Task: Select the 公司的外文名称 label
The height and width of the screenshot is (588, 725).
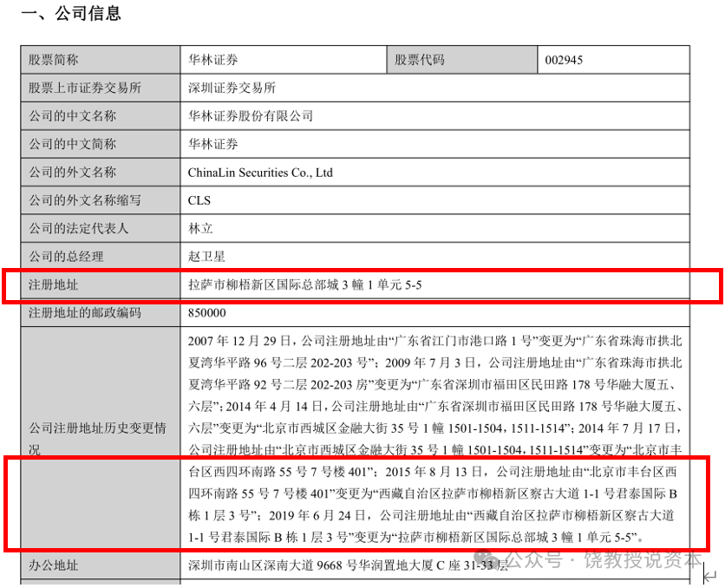Action: pos(72,173)
